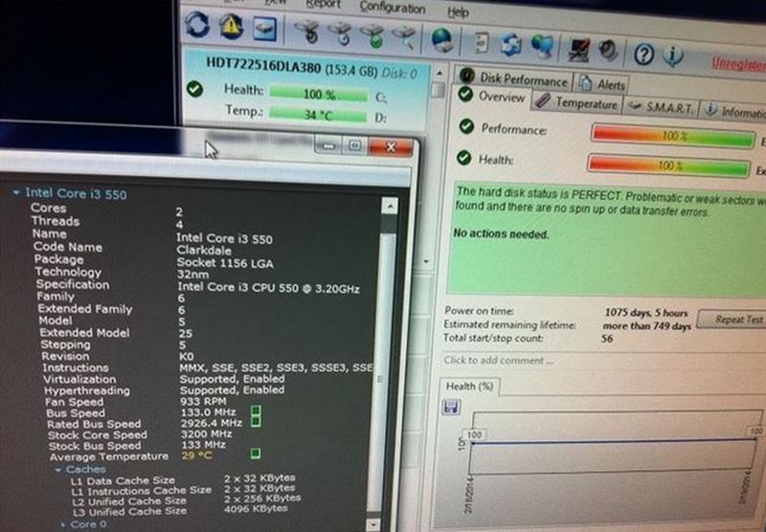The image size is (766, 532).
Task: Click the networked computers toolbar icon
Action: click(543, 46)
